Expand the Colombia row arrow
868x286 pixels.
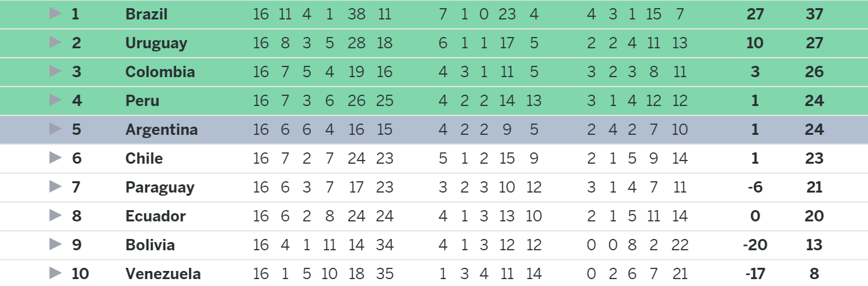[x=56, y=71]
